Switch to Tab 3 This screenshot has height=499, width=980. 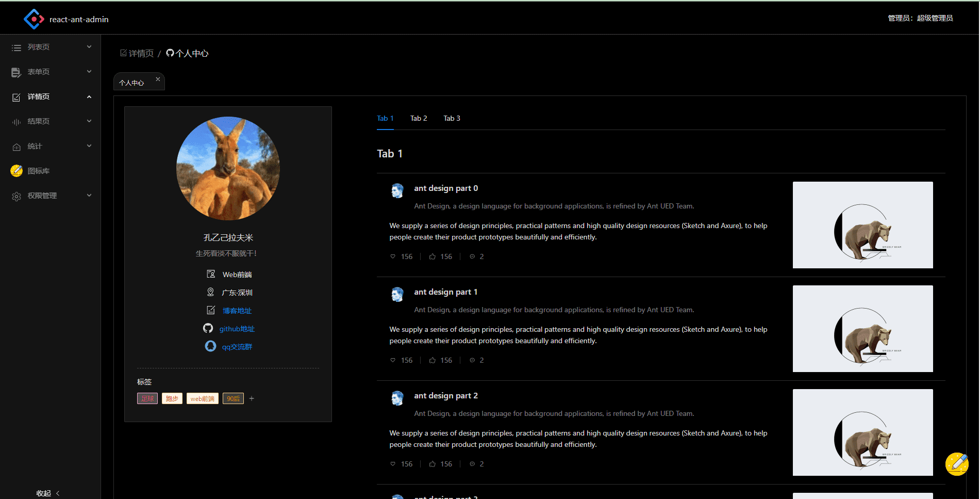pyautogui.click(x=452, y=118)
